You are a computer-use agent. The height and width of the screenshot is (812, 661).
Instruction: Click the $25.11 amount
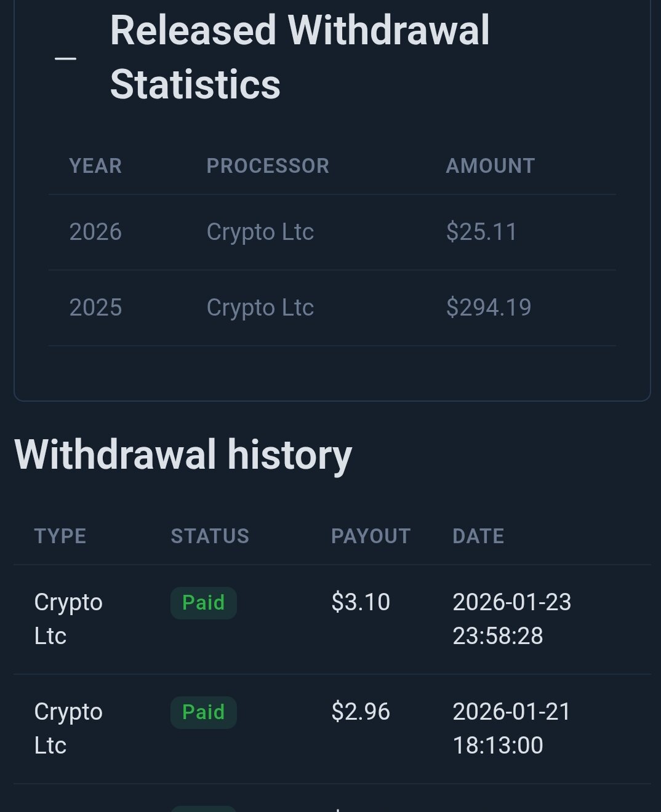481,232
